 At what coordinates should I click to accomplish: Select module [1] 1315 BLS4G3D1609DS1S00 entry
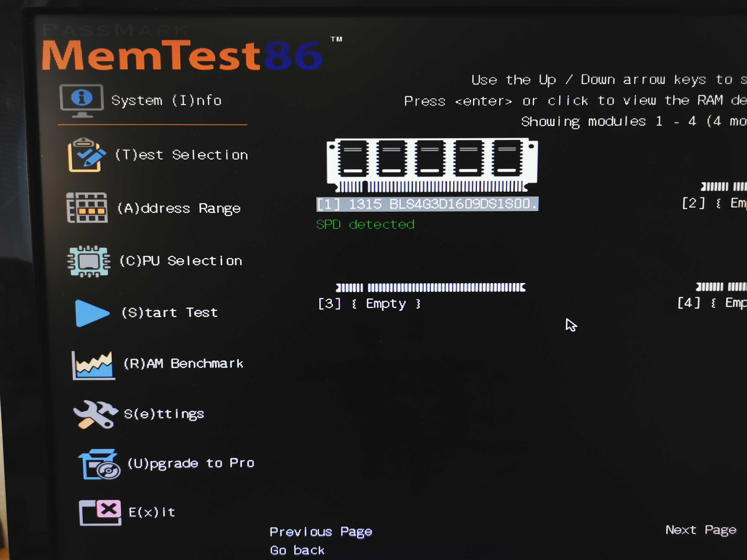pos(427,204)
